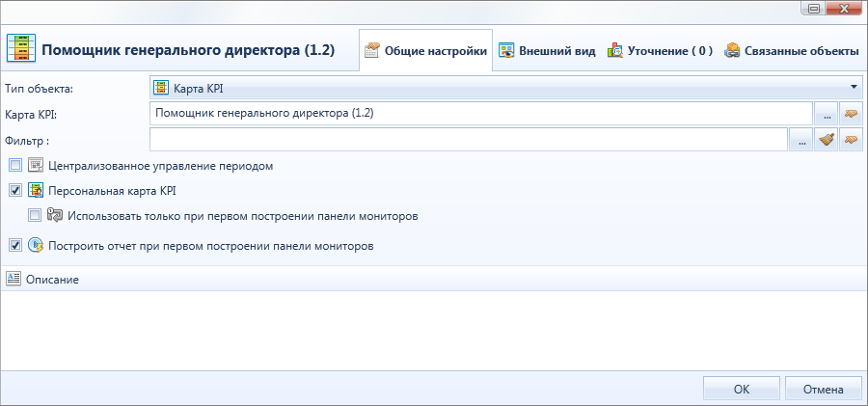
Task: Cancel the dialog with Отмена
Action: [x=824, y=389]
